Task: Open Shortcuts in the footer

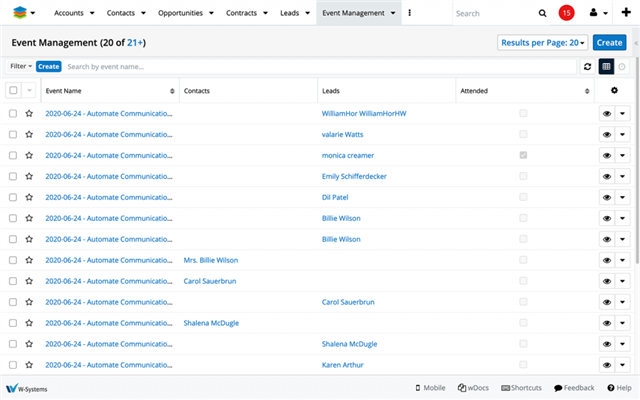Action: coord(521,388)
